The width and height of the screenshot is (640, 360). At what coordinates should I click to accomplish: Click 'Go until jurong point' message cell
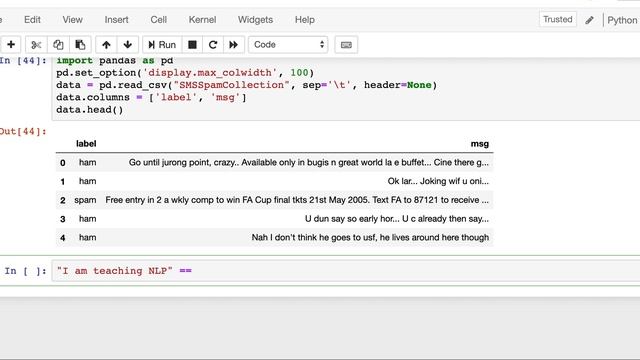309,162
